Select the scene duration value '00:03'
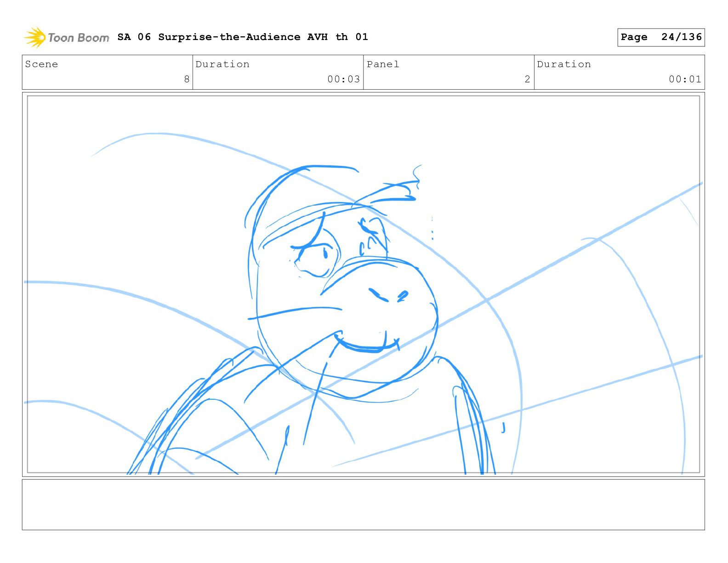This screenshot has width=728, height=563. click(x=343, y=79)
